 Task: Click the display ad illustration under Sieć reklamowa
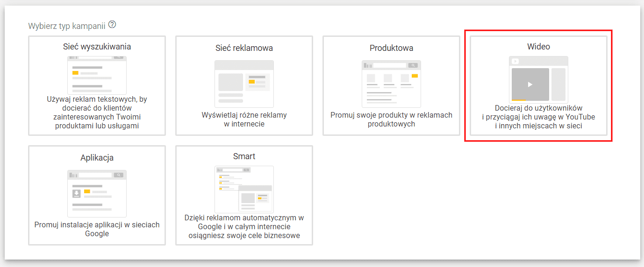point(244,84)
